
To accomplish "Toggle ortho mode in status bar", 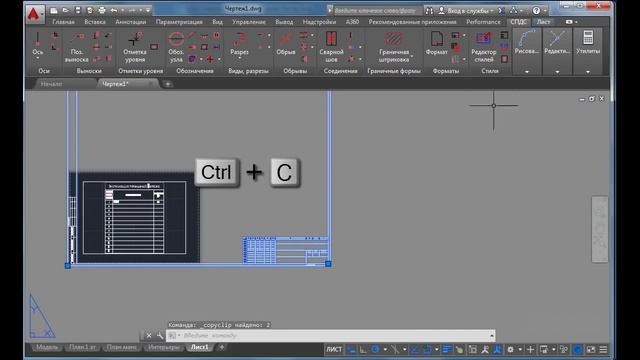I will pyautogui.click(x=363, y=349).
